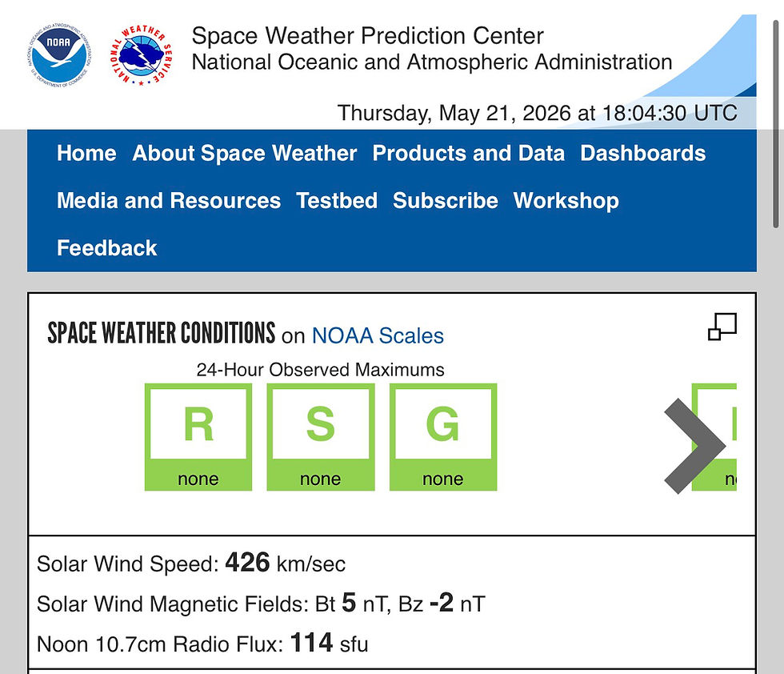784x674 pixels.
Task: Select the S solar radiation scale box
Action: point(321,437)
